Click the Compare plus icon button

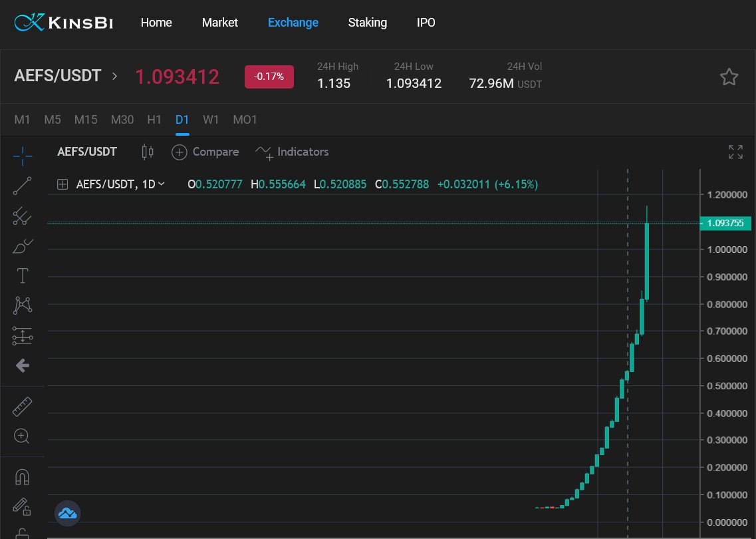point(180,152)
